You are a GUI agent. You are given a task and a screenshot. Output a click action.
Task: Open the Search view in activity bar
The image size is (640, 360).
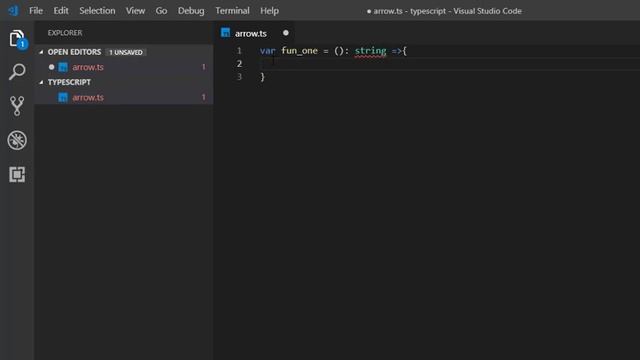pos(17,72)
